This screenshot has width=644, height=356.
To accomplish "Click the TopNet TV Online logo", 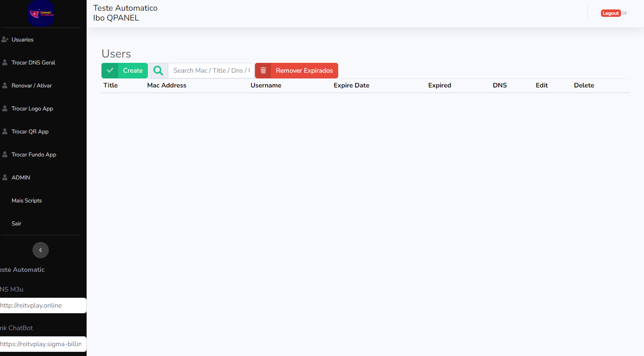I will click(x=41, y=14).
